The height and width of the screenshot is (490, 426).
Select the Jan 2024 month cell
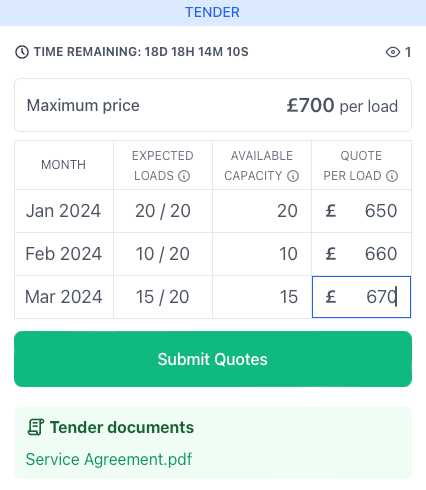(64, 211)
